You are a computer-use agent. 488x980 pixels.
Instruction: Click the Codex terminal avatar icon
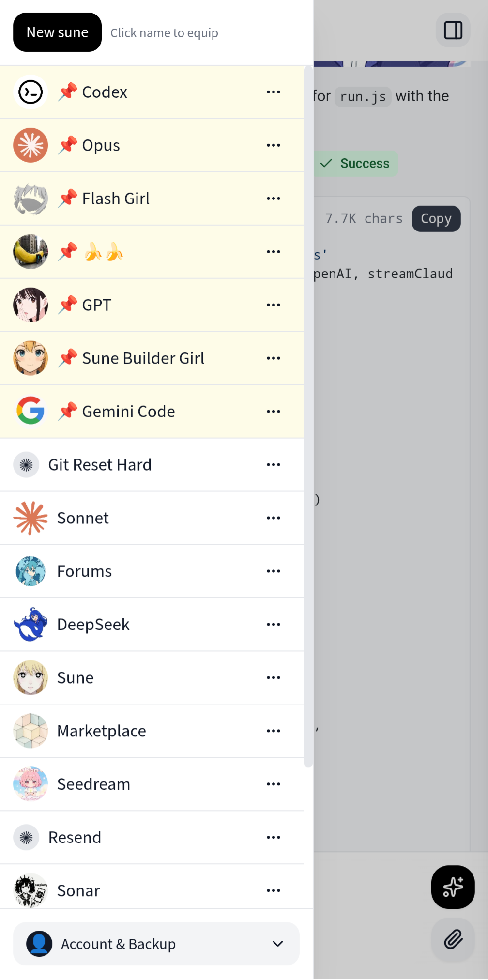click(x=30, y=92)
